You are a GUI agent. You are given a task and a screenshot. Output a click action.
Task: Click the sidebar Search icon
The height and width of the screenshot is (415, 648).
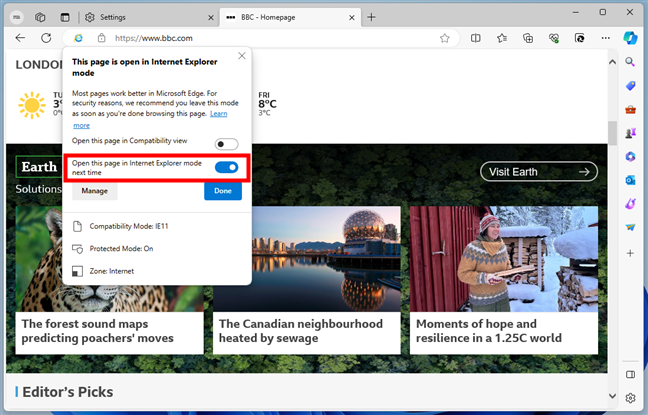pyautogui.click(x=630, y=62)
